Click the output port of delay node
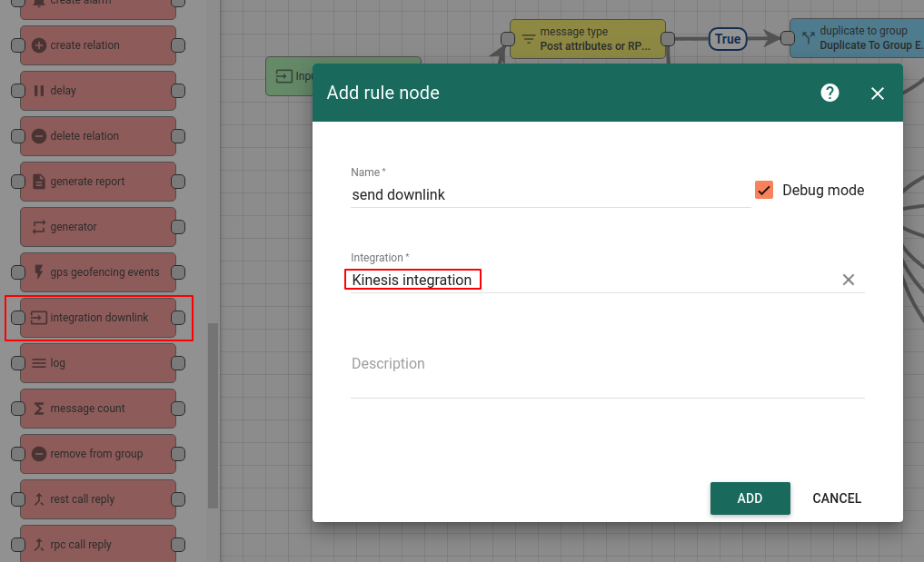This screenshot has height=562, width=924. [x=178, y=91]
